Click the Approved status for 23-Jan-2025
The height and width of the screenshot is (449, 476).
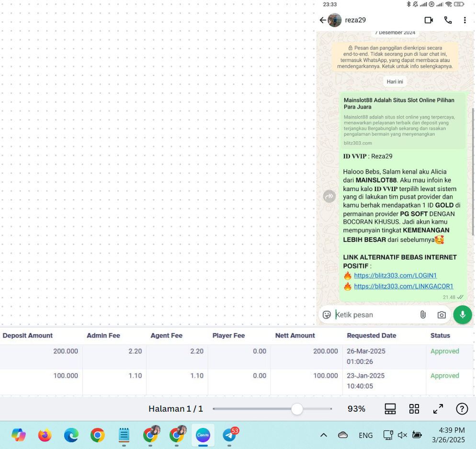[445, 376]
